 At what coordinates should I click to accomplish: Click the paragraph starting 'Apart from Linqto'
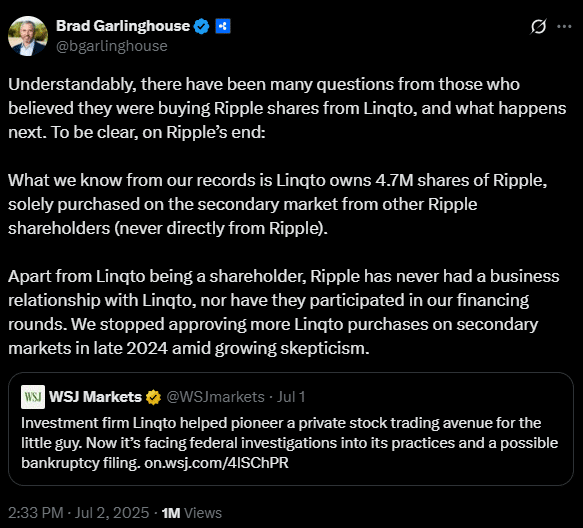tap(284, 312)
